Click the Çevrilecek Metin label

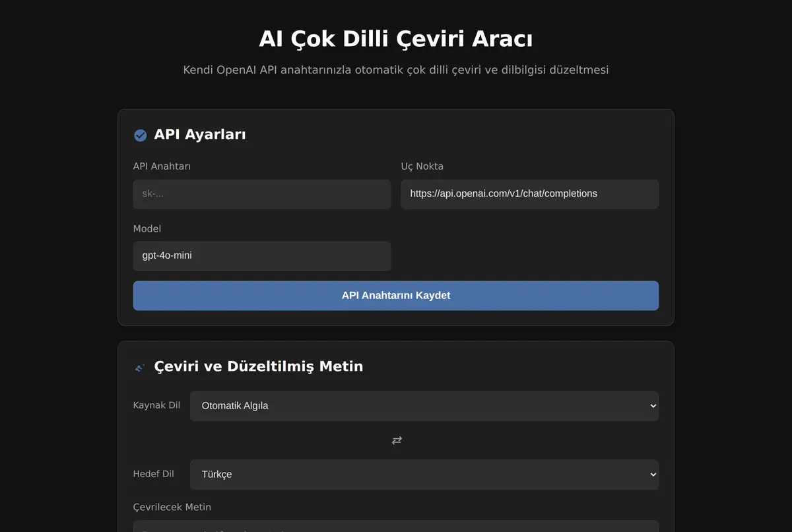tap(172, 507)
